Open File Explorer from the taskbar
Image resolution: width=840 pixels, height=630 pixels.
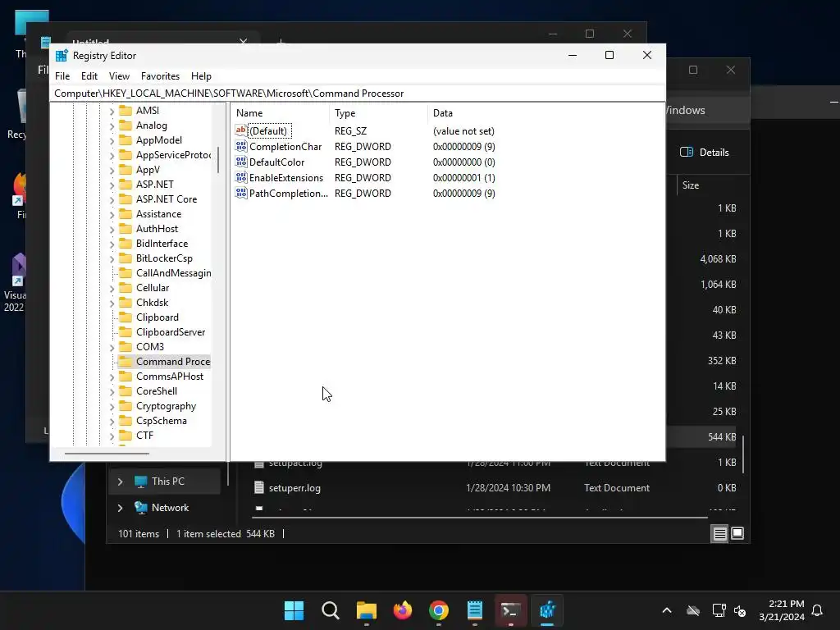[x=367, y=610]
